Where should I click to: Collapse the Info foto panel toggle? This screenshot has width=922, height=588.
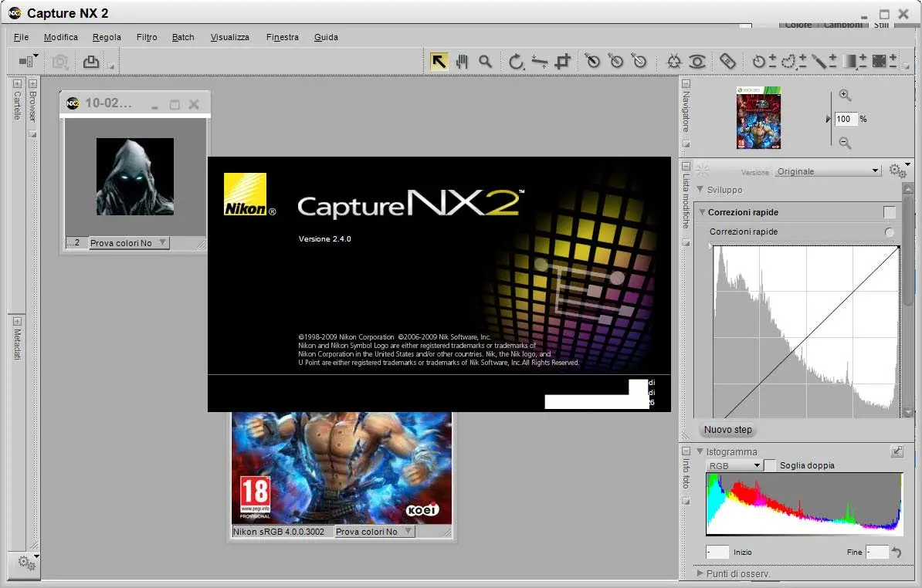[x=686, y=451]
